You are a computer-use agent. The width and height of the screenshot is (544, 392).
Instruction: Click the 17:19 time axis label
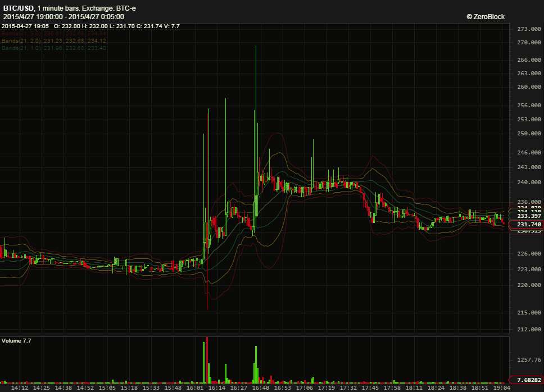[x=326, y=388]
